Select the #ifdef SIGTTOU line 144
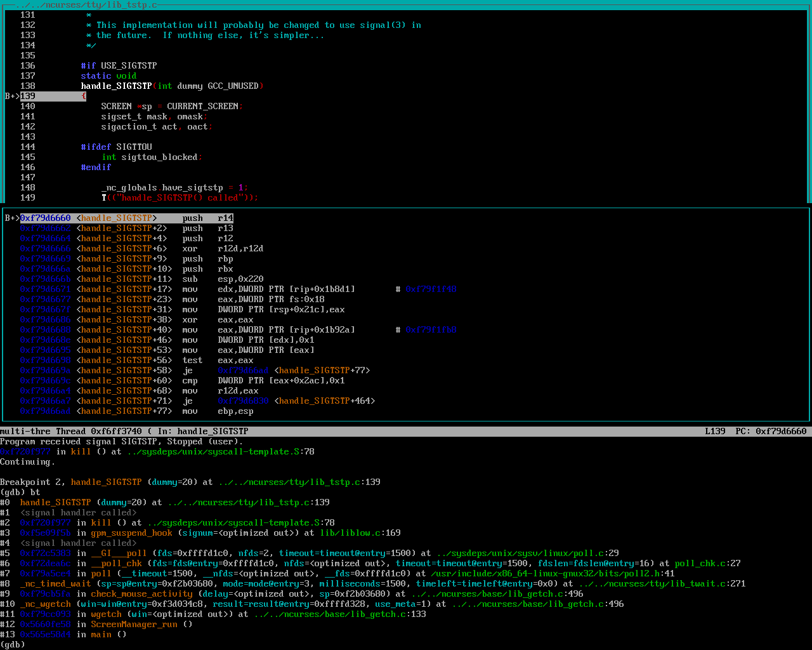This screenshot has width=812, height=650. coord(116,147)
